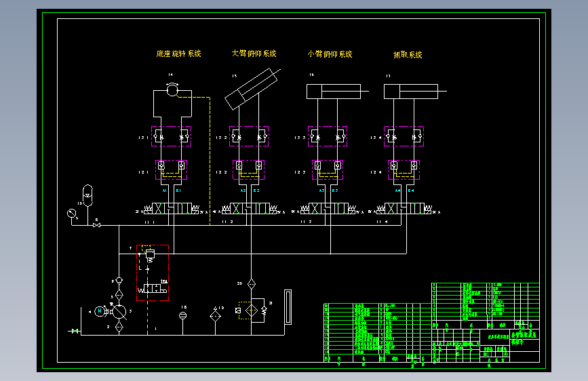Click the accumulator symbol numbered 10
This screenshot has height=381, width=588.
[x=87, y=195]
